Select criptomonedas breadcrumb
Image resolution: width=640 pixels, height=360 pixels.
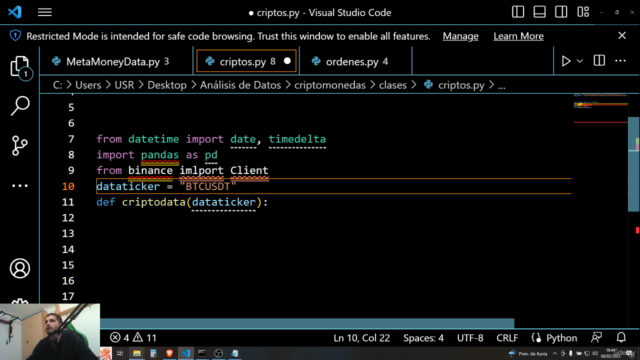click(x=330, y=85)
